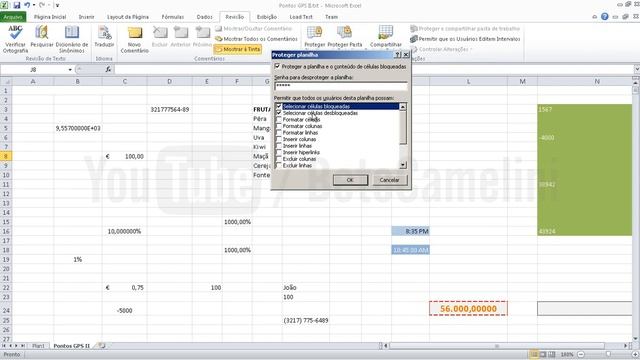Click OK in Proteger planilha dialog
This screenshot has width=640, height=360.
tap(350, 180)
